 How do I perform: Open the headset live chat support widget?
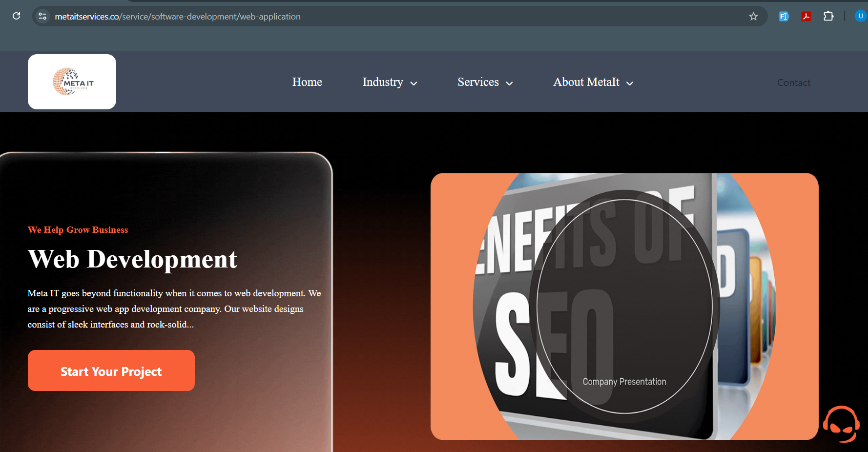841,424
